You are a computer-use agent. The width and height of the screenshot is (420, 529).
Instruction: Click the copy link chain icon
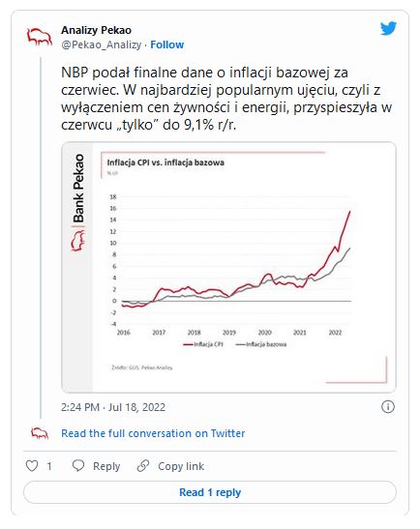[143, 465]
